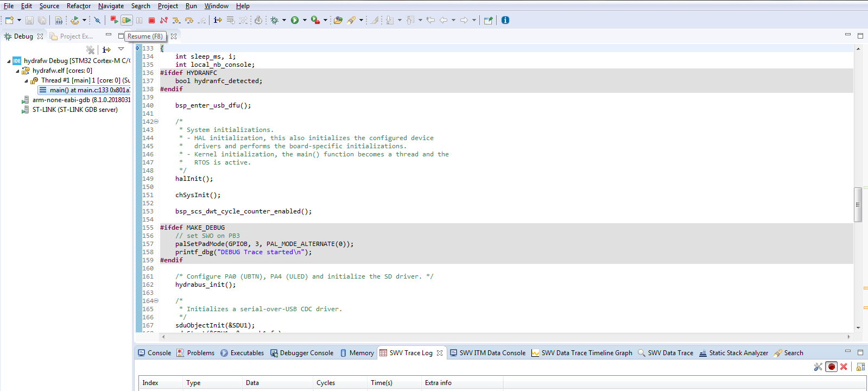
Task: Click the Save All toolbar icon
Action: (x=42, y=20)
